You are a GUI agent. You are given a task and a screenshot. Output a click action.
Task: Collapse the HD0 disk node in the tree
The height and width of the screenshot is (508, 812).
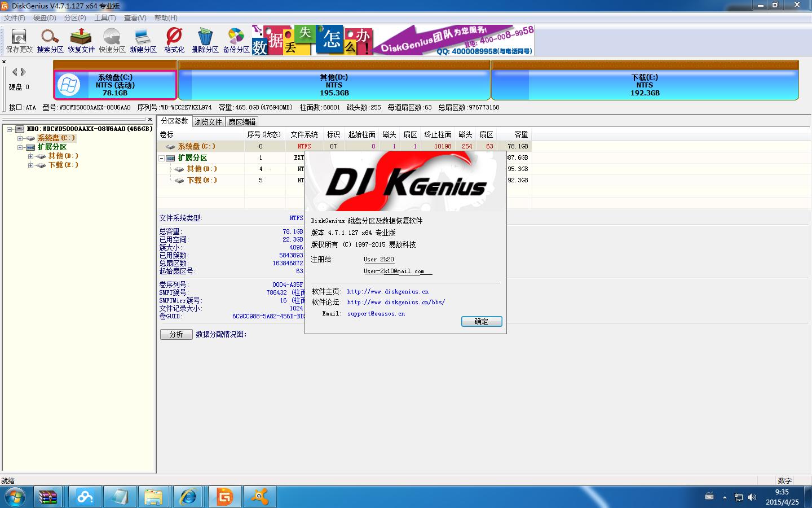(10, 129)
